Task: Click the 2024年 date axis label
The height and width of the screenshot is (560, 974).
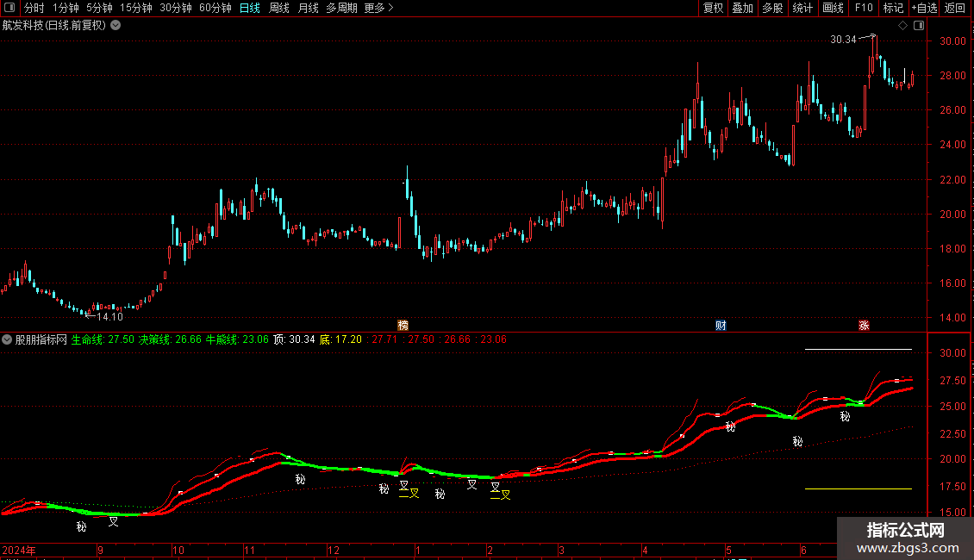Action: tap(19, 550)
